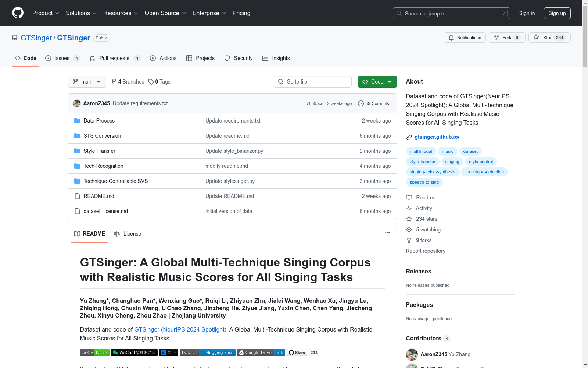588x368 pixels.
Task: Click the Data-Process folder icon
Action: point(77,121)
